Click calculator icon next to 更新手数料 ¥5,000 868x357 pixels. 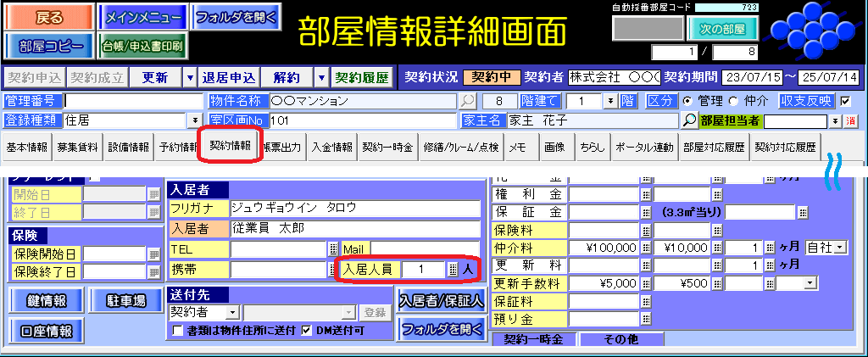click(646, 283)
